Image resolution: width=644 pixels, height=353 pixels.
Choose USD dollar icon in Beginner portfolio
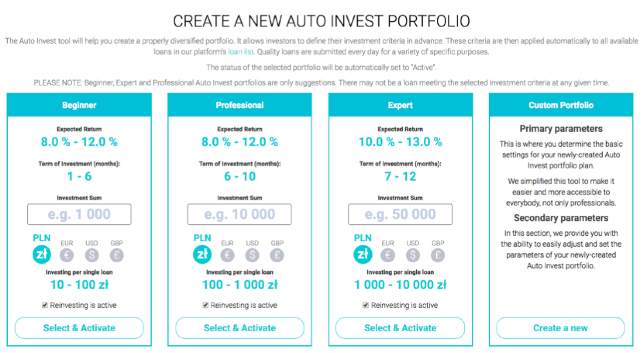click(x=91, y=255)
